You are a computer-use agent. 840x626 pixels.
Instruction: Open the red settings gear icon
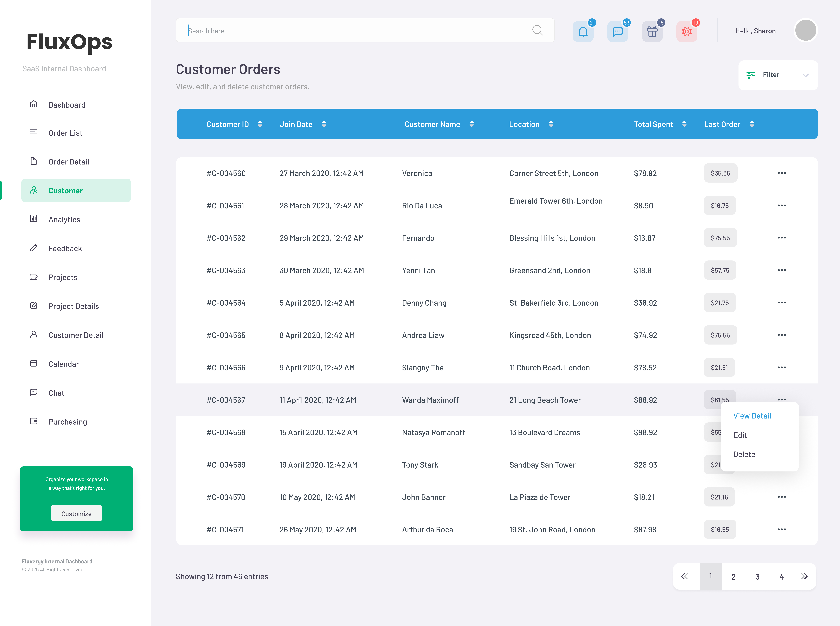[686, 31]
